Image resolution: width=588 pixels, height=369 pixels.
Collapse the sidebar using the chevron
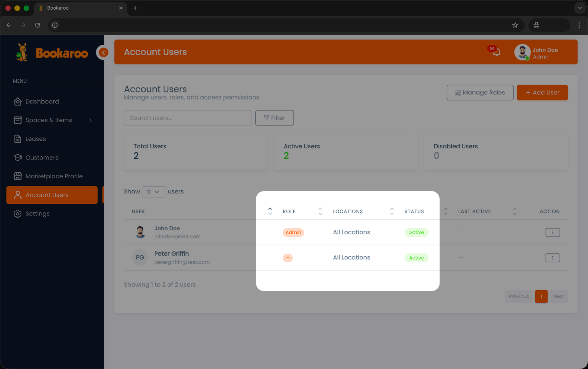pyautogui.click(x=103, y=52)
